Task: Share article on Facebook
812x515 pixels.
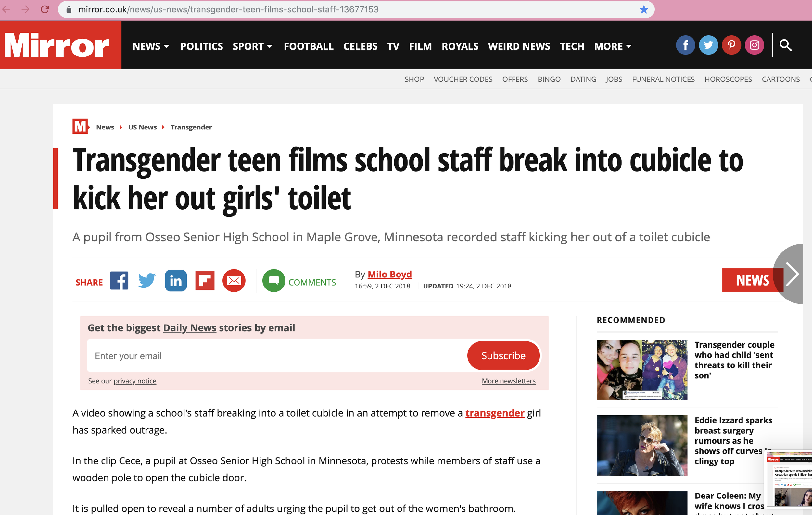Action: point(119,280)
